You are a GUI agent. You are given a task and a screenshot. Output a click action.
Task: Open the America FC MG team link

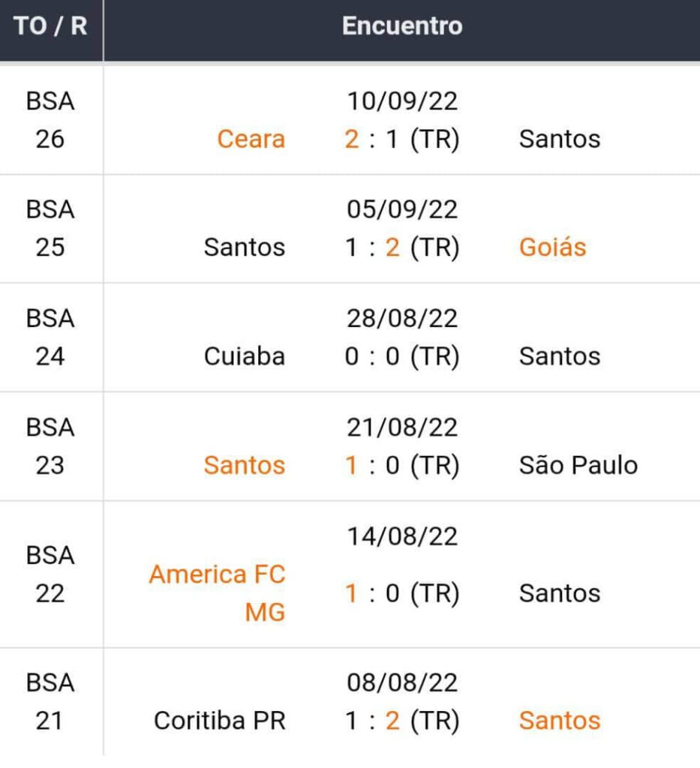pyautogui.click(x=218, y=593)
